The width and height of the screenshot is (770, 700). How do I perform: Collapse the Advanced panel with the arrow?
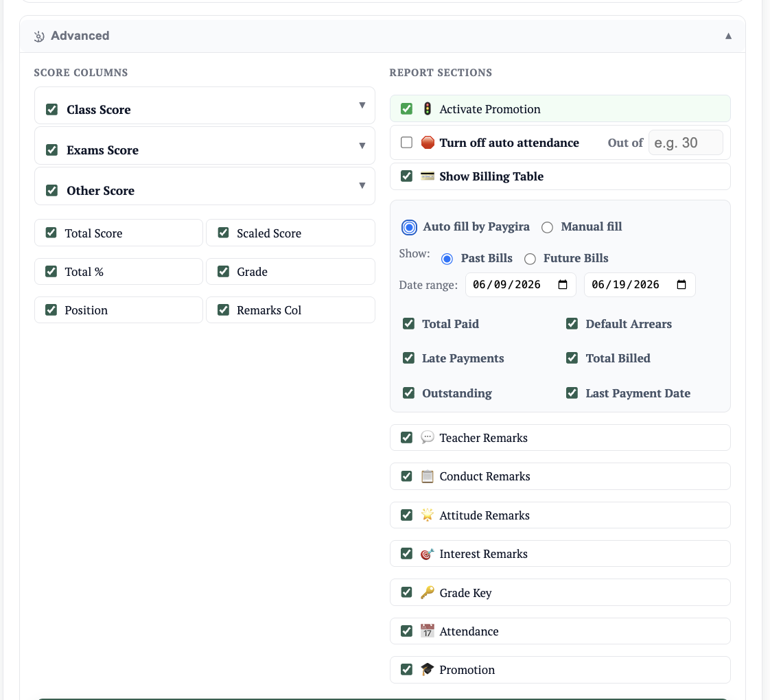[728, 36]
